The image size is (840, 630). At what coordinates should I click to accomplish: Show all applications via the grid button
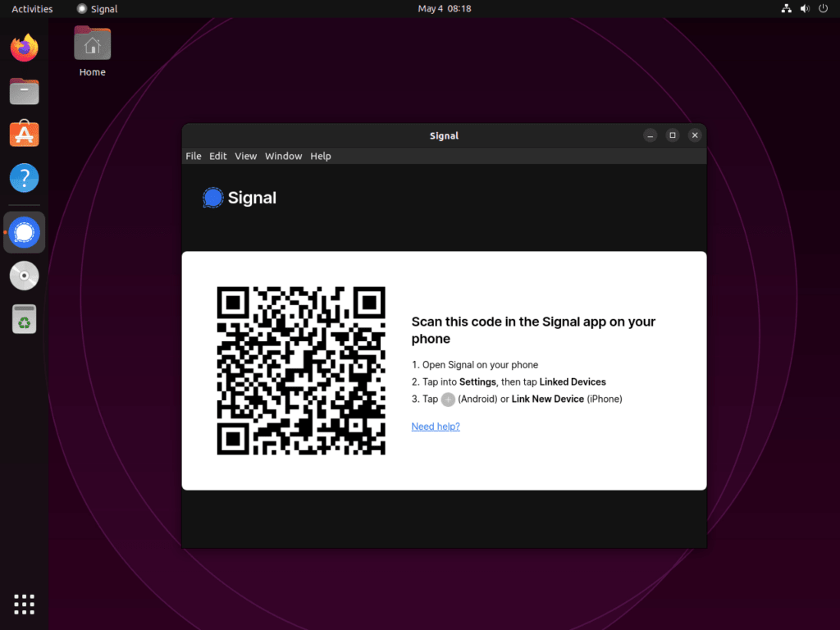click(24, 604)
